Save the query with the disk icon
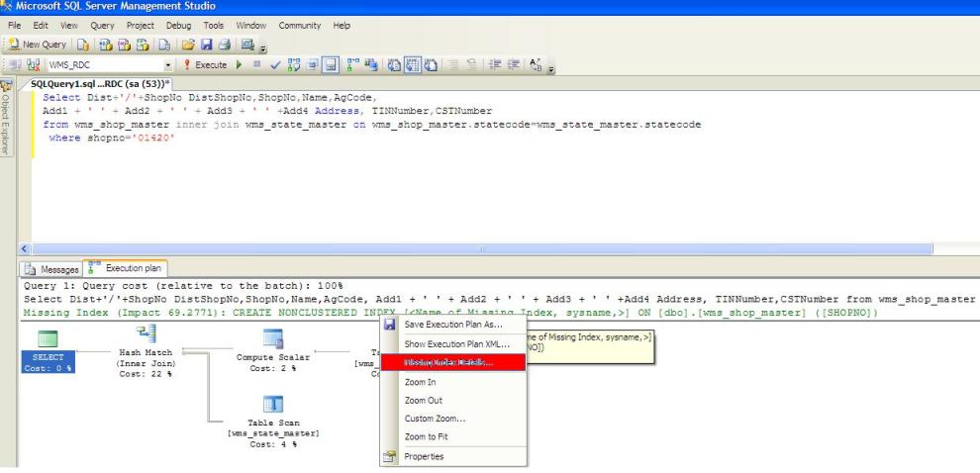Viewport: 980px width, 473px height. coord(206,45)
